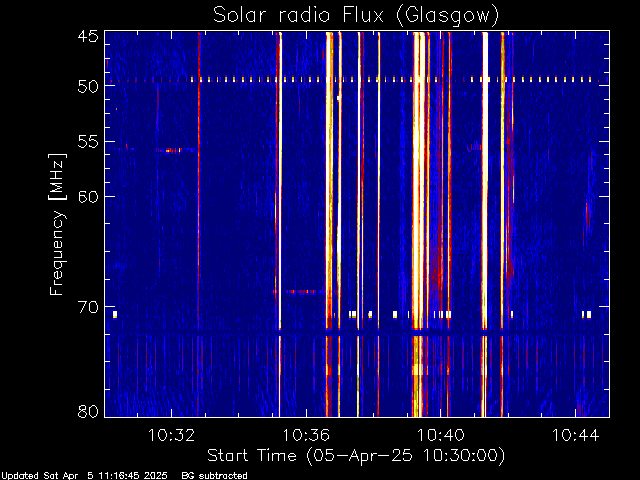Viewport: 640px width, 480px height.
Task: Click the title "Solar radio Flux (Glasgow)"
Action: [x=356, y=16]
